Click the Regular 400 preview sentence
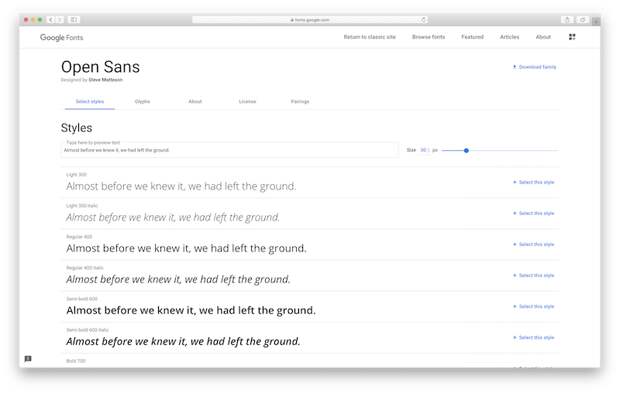Screen dimensions: 620x393 pyautogui.click(x=186, y=248)
